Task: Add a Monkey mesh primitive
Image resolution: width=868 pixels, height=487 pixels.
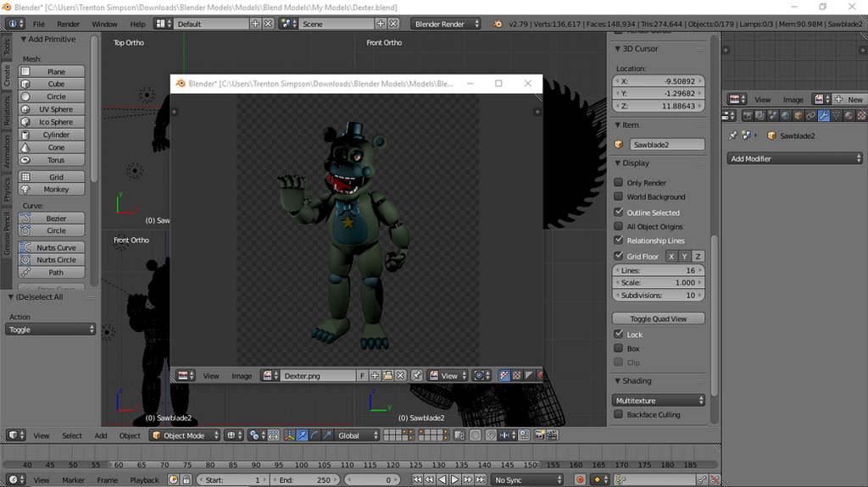Action: coord(52,189)
